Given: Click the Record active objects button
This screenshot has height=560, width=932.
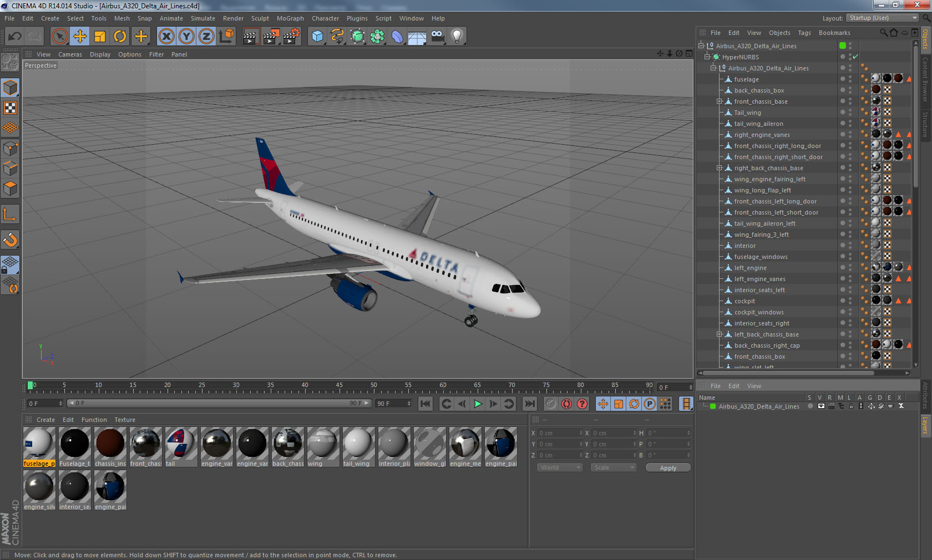Looking at the screenshot, I should click(550, 404).
